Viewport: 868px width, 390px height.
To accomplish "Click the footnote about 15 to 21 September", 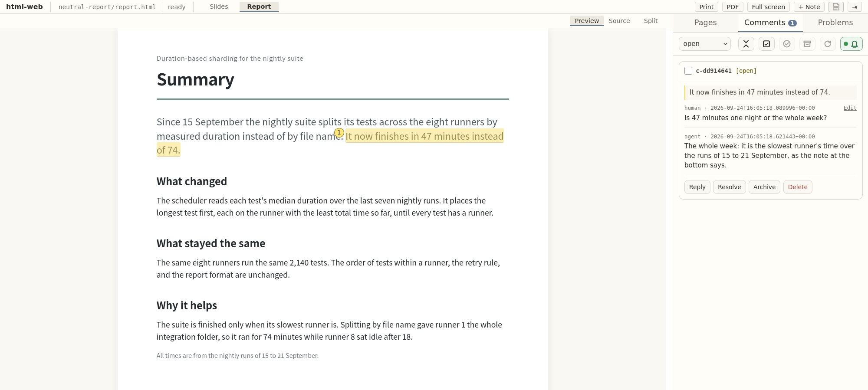I will pos(237,356).
